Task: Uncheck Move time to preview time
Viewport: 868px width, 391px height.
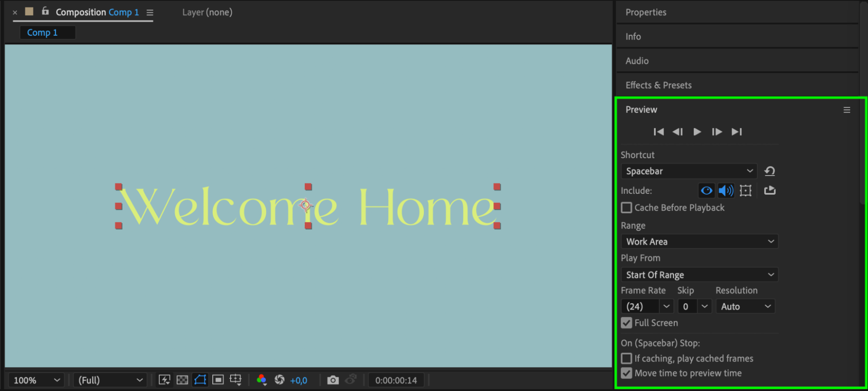Action: 627,373
